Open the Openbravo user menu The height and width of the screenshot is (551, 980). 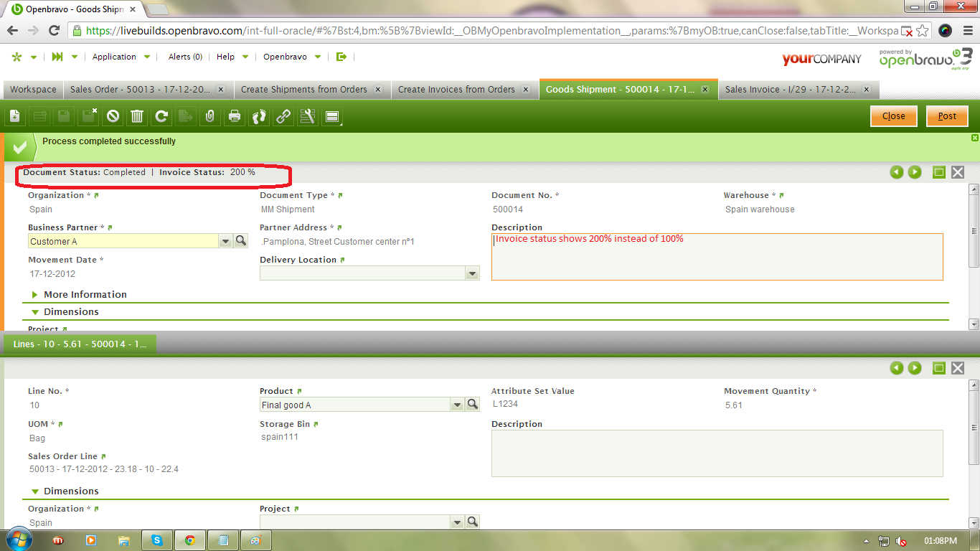click(292, 57)
